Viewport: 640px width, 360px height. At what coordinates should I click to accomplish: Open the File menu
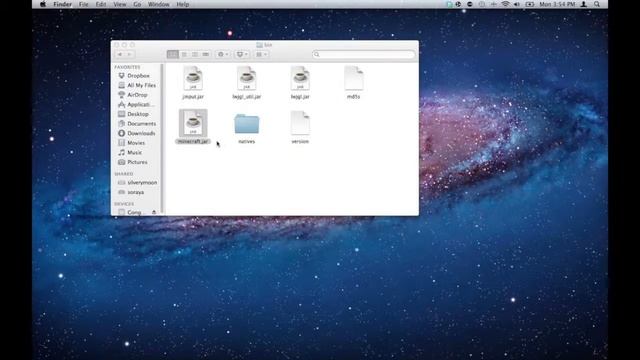pos(84,4)
